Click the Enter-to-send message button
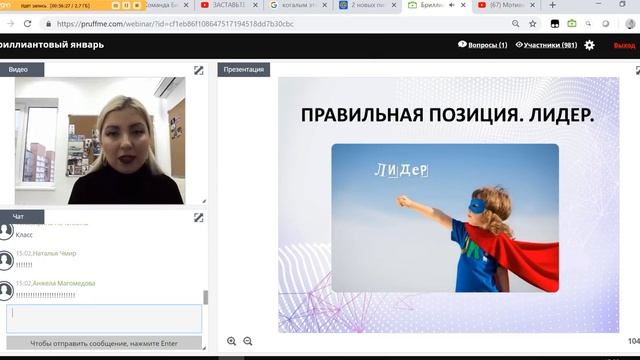Screen dimensions: 640x360 104,343
